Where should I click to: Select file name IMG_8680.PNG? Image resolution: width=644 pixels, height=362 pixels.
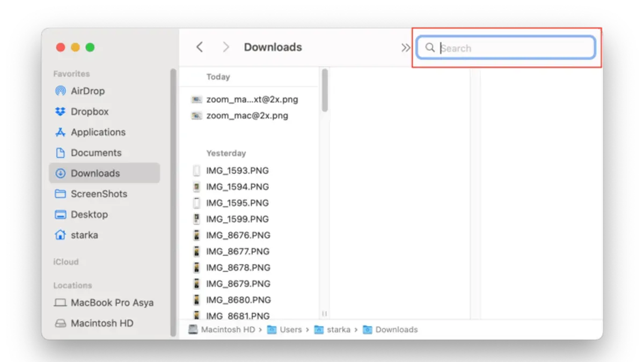pos(238,299)
